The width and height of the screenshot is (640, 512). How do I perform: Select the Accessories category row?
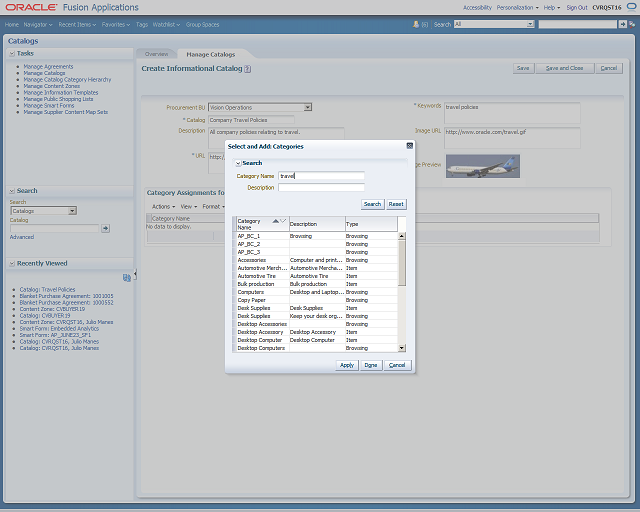coord(317,260)
